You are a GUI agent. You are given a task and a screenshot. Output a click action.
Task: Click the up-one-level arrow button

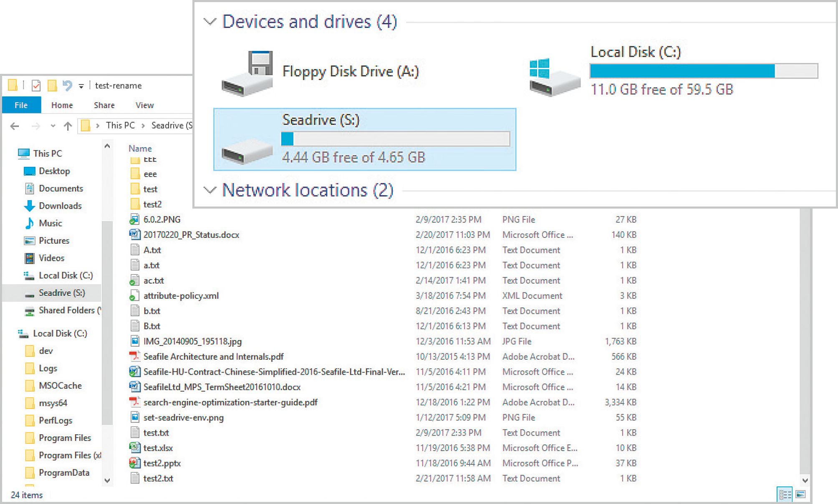coord(68,126)
